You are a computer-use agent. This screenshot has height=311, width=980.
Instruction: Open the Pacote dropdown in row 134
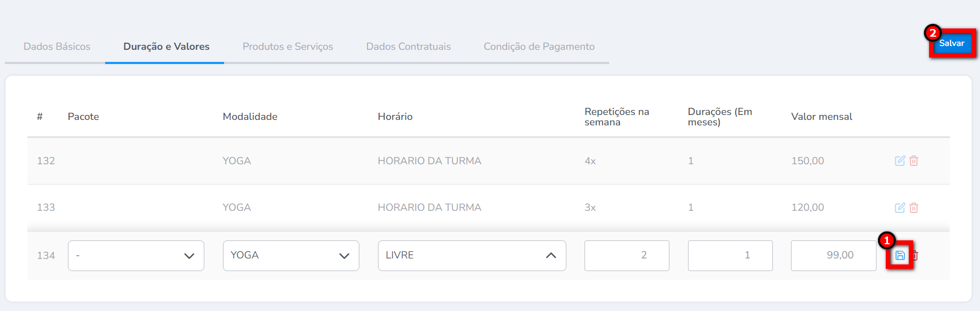coord(136,256)
